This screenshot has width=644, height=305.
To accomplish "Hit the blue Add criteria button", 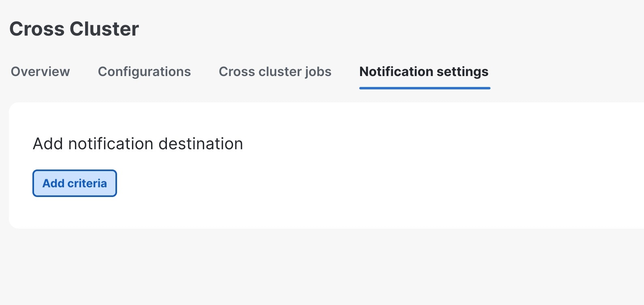I will point(75,183).
